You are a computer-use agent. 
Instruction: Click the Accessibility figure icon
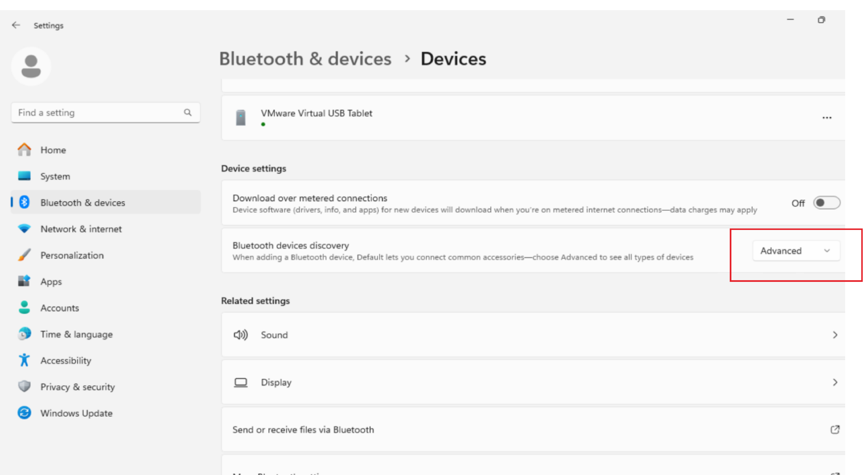(24, 360)
